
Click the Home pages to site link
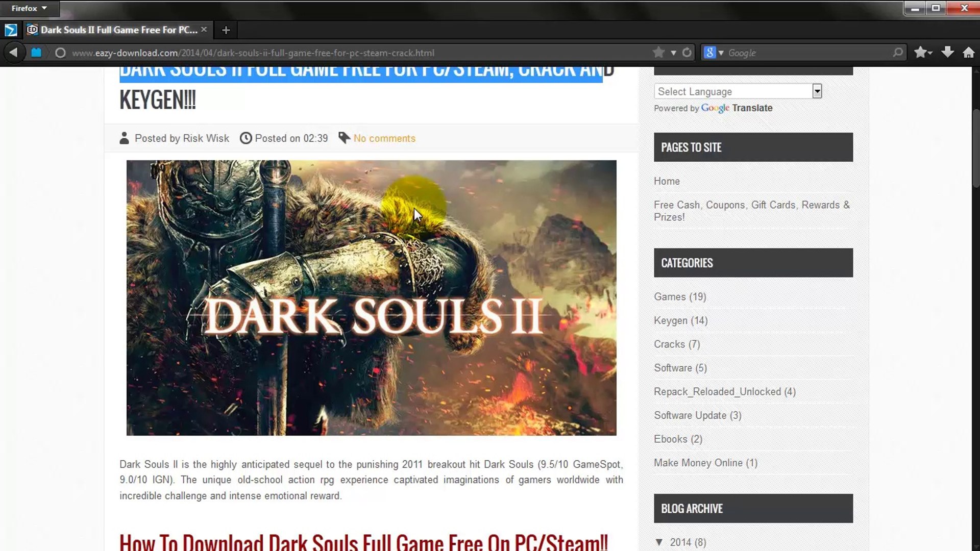[667, 181]
